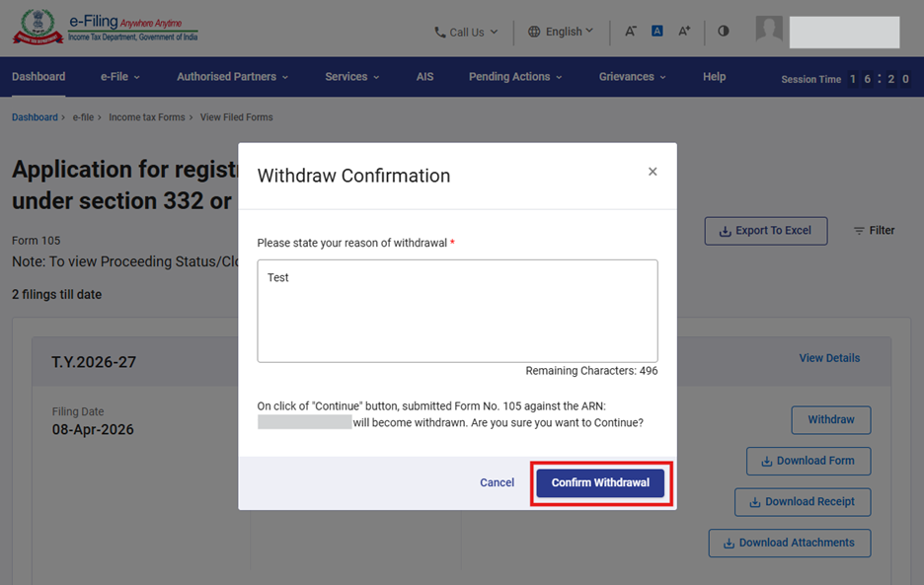The height and width of the screenshot is (585, 924).
Task: Click the user profile avatar
Action: coord(769,30)
